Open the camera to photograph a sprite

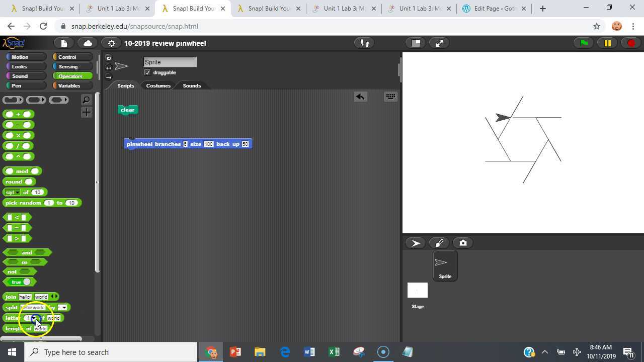463,243
